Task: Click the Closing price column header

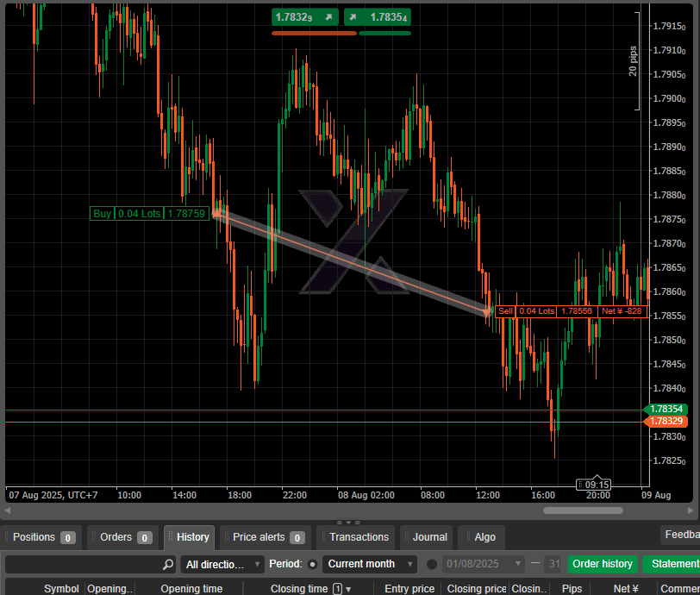Action: (477, 589)
